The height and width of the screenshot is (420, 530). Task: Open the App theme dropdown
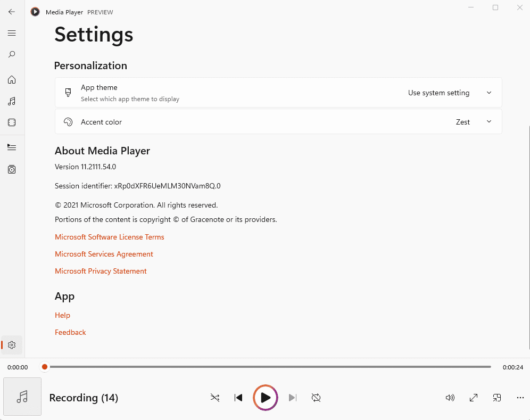click(x=450, y=93)
